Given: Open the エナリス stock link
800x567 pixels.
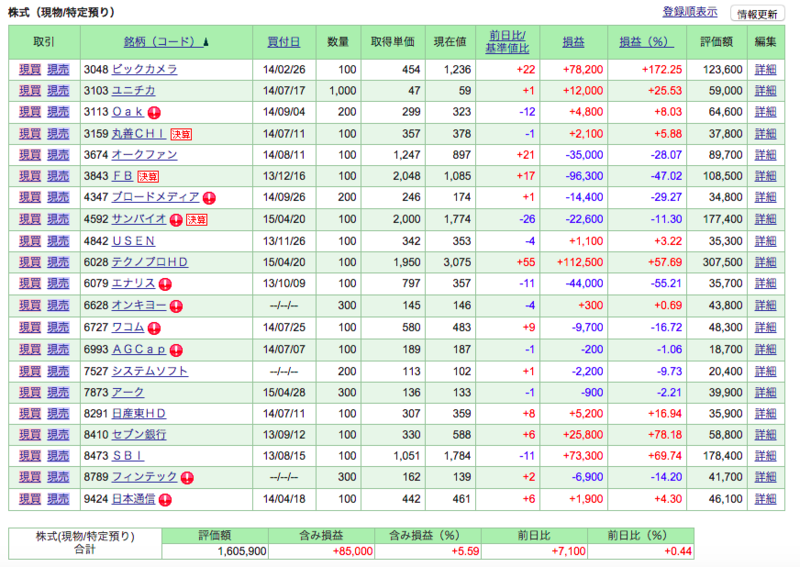Looking at the screenshot, I should 133,283.
